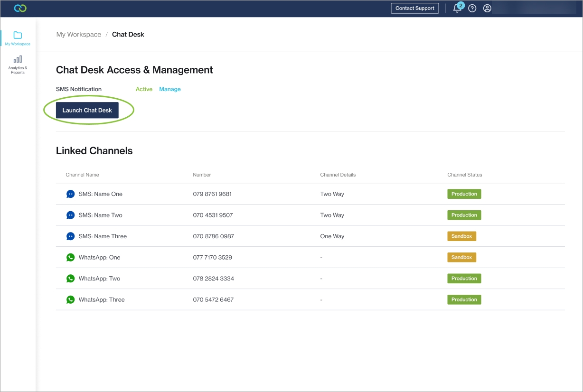The height and width of the screenshot is (392, 583).
Task: Select the My Workspace folder icon
Action: [18, 36]
